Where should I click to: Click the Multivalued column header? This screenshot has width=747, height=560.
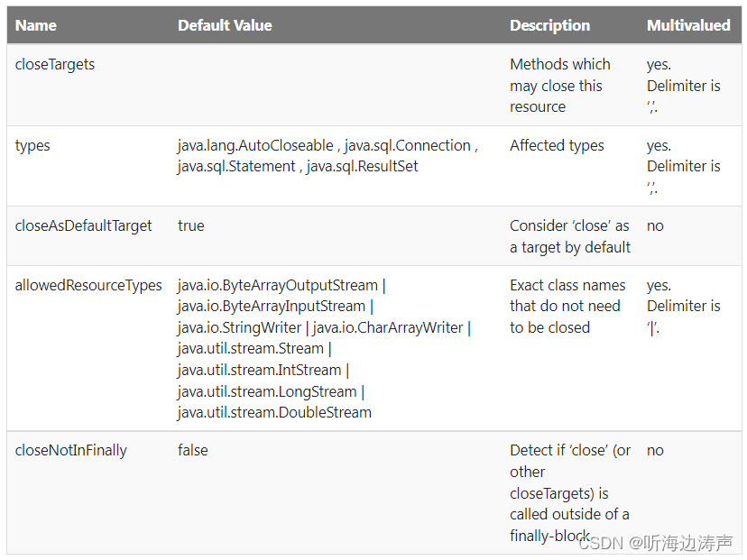click(688, 25)
